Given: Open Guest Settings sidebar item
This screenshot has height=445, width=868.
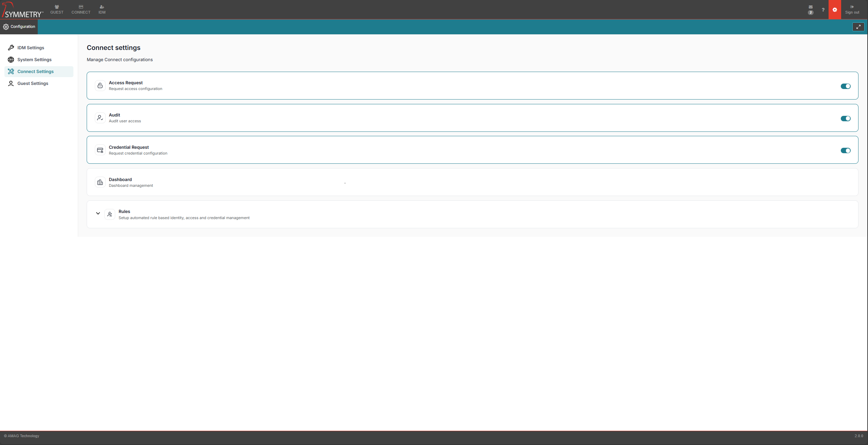Looking at the screenshot, I should (x=33, y=84).
